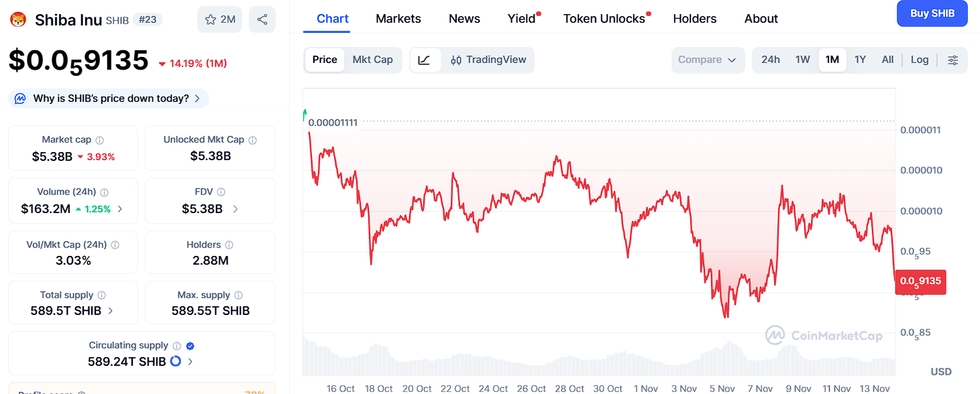Click info icon next to FDV

[x=221, y=192]
